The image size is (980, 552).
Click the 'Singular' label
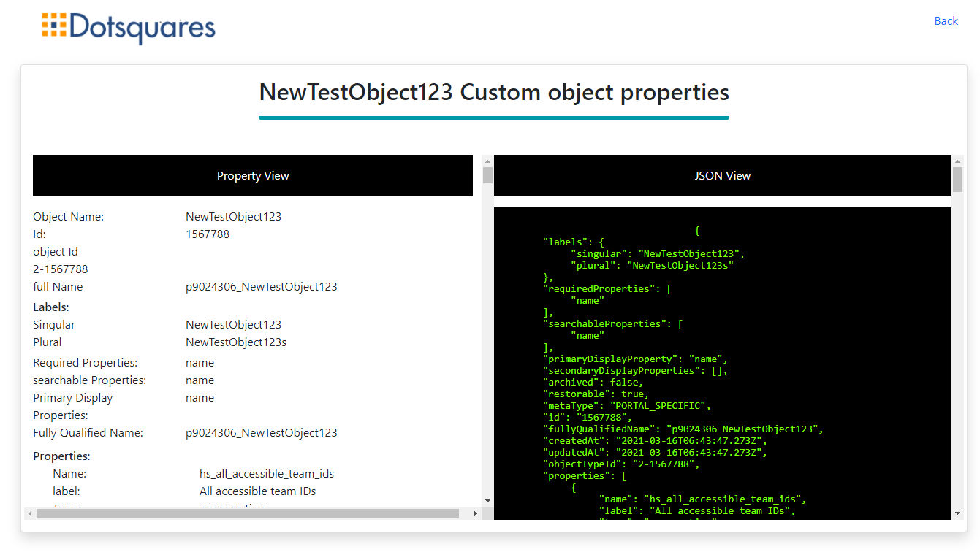pyautogui.click(x=54, y=325)
